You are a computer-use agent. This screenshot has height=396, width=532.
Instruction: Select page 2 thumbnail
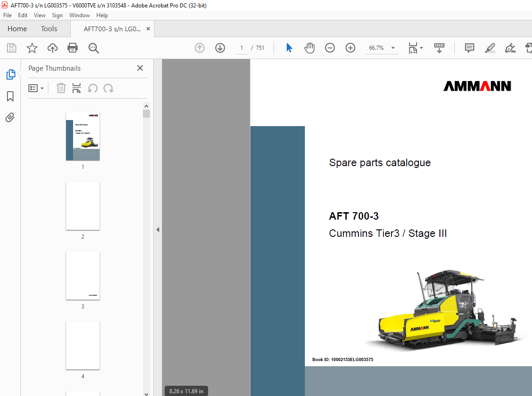[x=83, y=206]
